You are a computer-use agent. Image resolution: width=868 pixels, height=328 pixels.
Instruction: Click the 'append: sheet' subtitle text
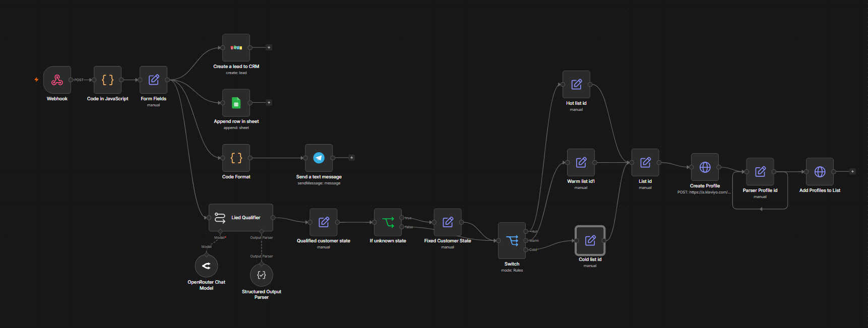[236, 128]
